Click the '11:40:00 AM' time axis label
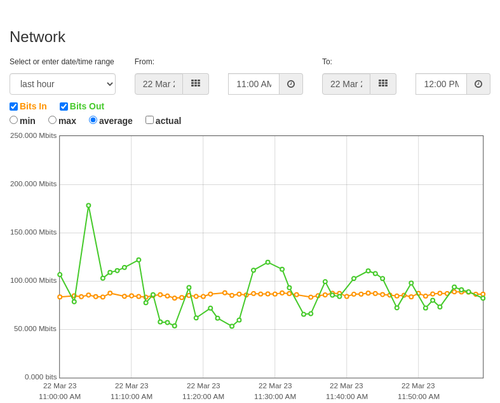This screenshot has width=500, height=403. [x=347, y=397]
